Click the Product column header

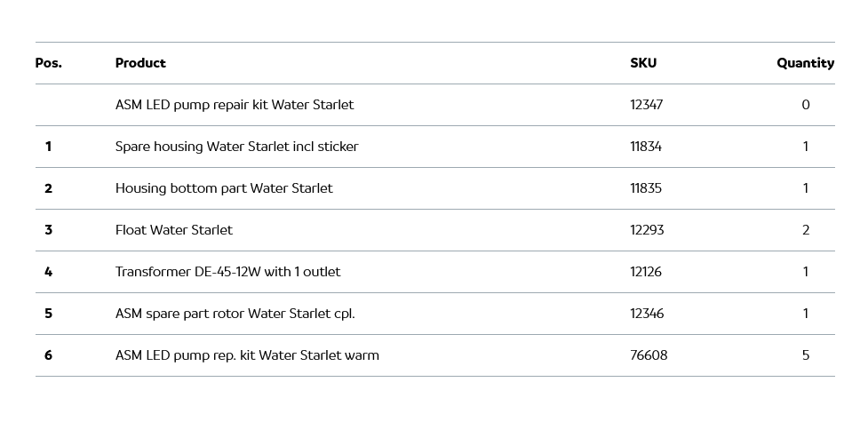(140, 63)
